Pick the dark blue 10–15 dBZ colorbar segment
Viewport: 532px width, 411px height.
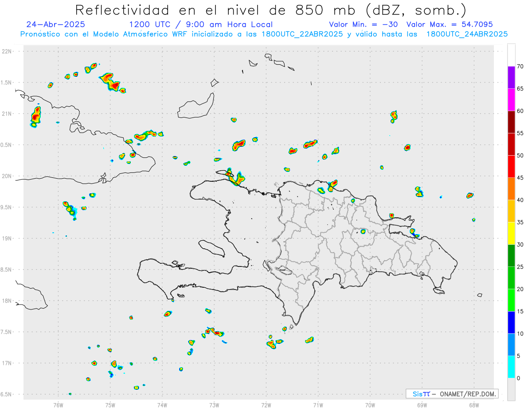click(x=511, y=322)
